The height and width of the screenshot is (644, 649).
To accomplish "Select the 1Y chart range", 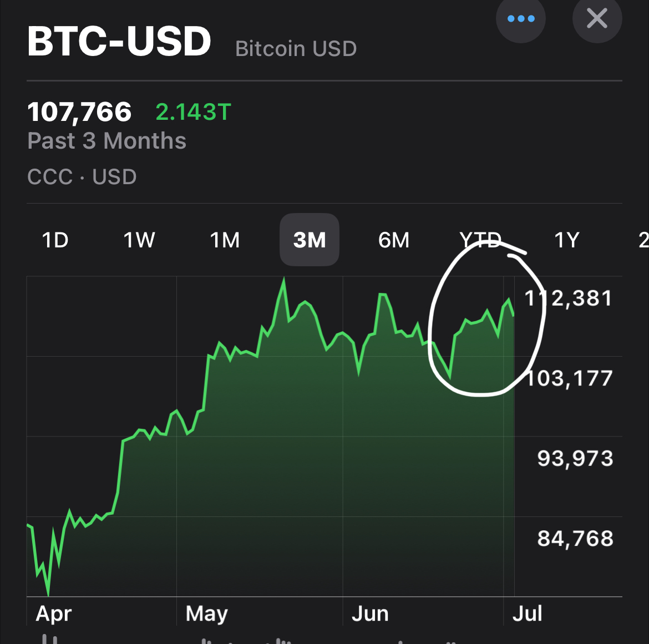I will [x=567, y=240].
